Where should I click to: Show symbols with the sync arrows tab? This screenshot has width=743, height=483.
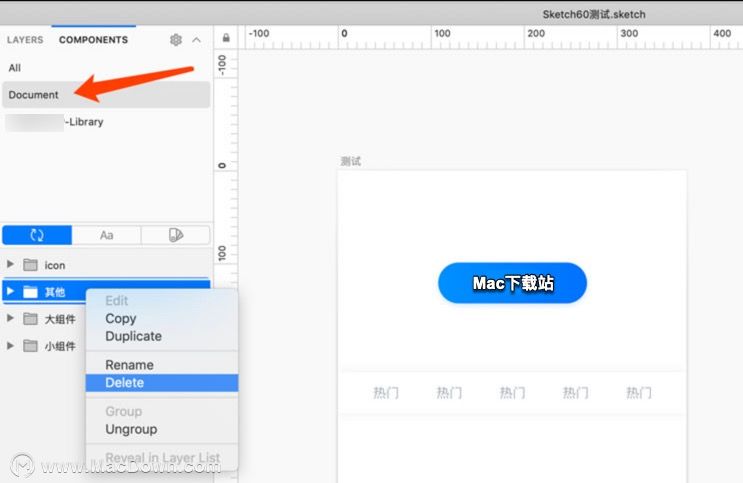(x=37, y=235)
